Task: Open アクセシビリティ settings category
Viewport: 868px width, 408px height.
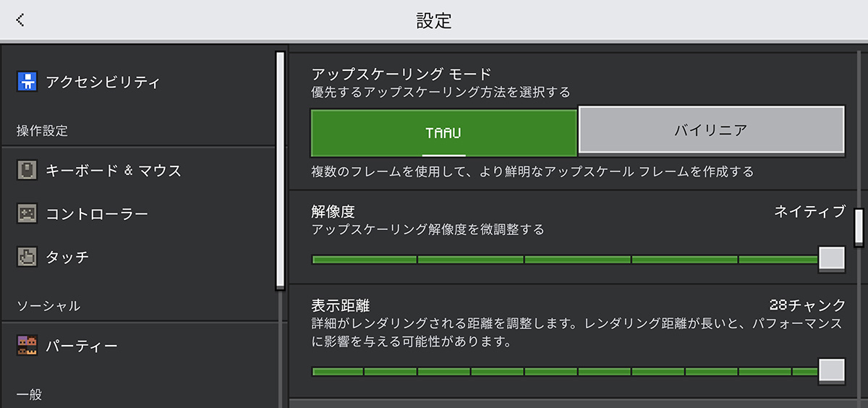Action: [x=137, y=82]
